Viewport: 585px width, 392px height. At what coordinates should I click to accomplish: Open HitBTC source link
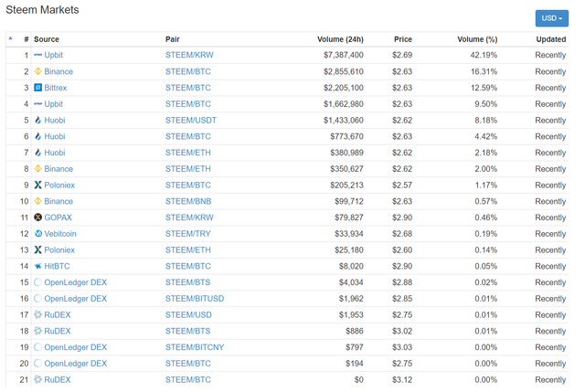coord(57,266)
